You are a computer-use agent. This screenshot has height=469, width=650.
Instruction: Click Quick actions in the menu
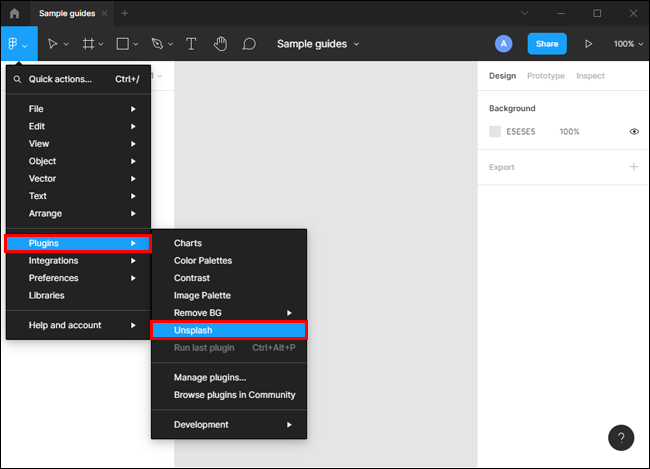pyautogui.click(x=78, y=79)
